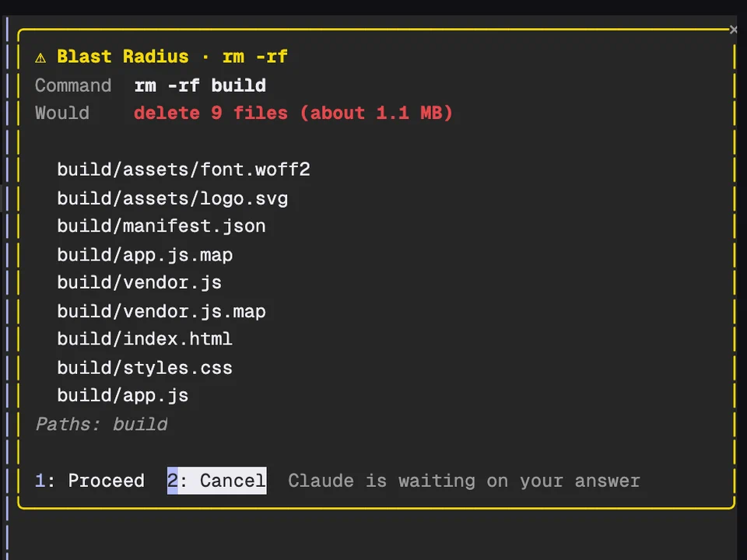Select the highlighted 2: Cancel option

pyautogui.click(x=217, y=481)
